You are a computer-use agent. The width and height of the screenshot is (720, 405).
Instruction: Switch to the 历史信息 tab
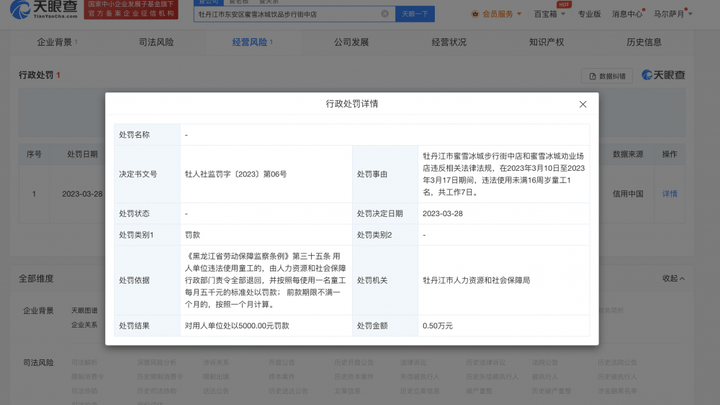point(643,43)
